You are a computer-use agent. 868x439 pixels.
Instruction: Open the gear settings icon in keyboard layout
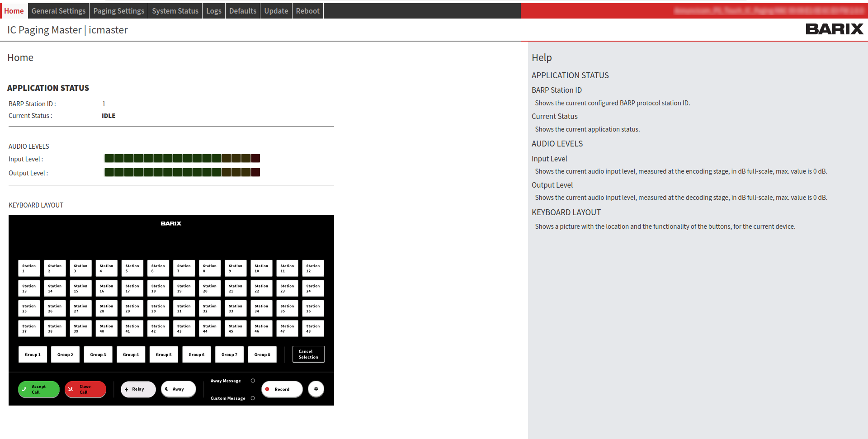(x=316, y=389)
